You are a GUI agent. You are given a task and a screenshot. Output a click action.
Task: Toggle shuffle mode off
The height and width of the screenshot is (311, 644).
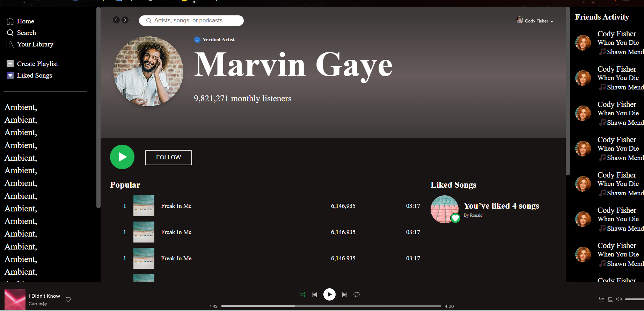click(302, 295)
